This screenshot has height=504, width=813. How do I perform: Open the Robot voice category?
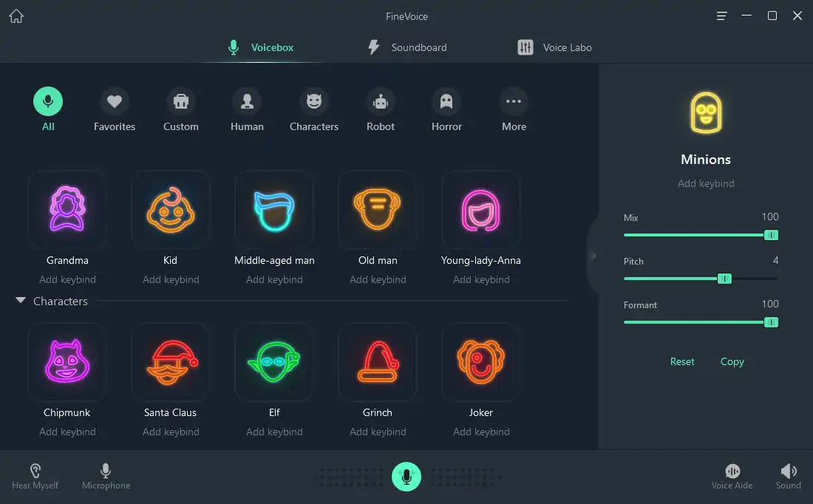[381, 109]
